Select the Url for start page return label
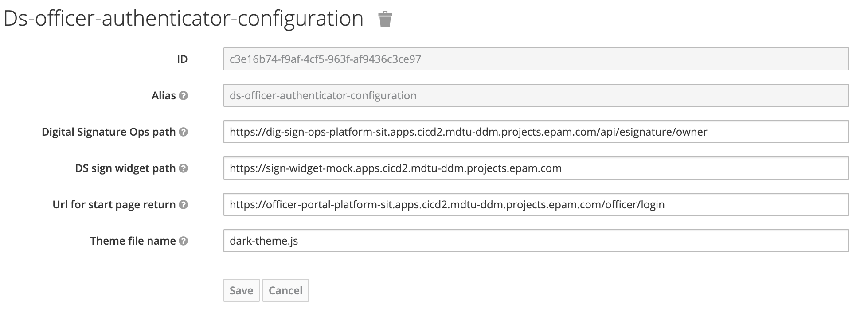The height and width of the screenshot is (320, 868). point(114,205)
